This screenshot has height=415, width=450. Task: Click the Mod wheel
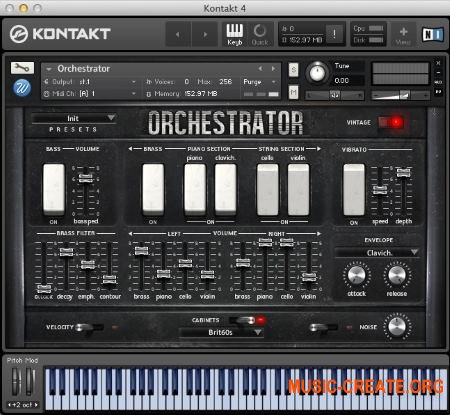click(30, 382)
